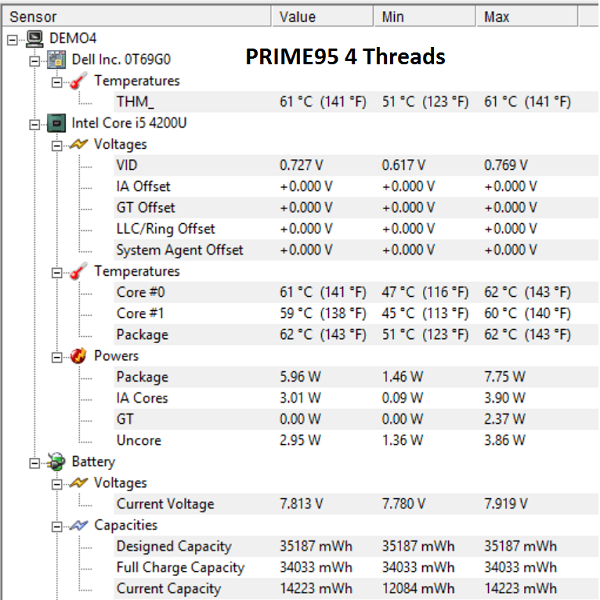Select the THM_ temperature row

point(356,102)
